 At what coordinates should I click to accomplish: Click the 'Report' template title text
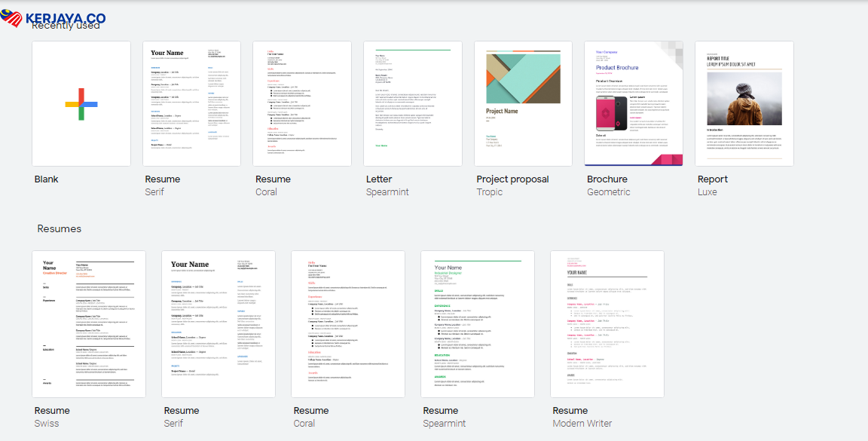point(713,179)
